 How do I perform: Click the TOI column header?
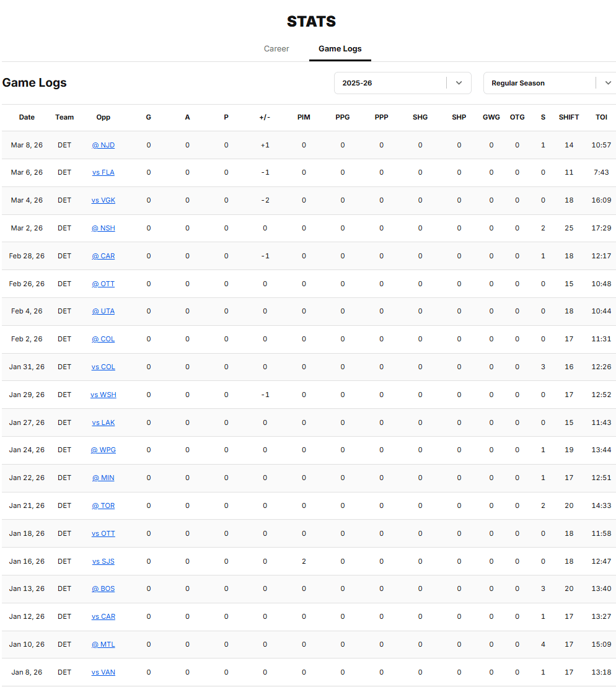pos(601,117)
